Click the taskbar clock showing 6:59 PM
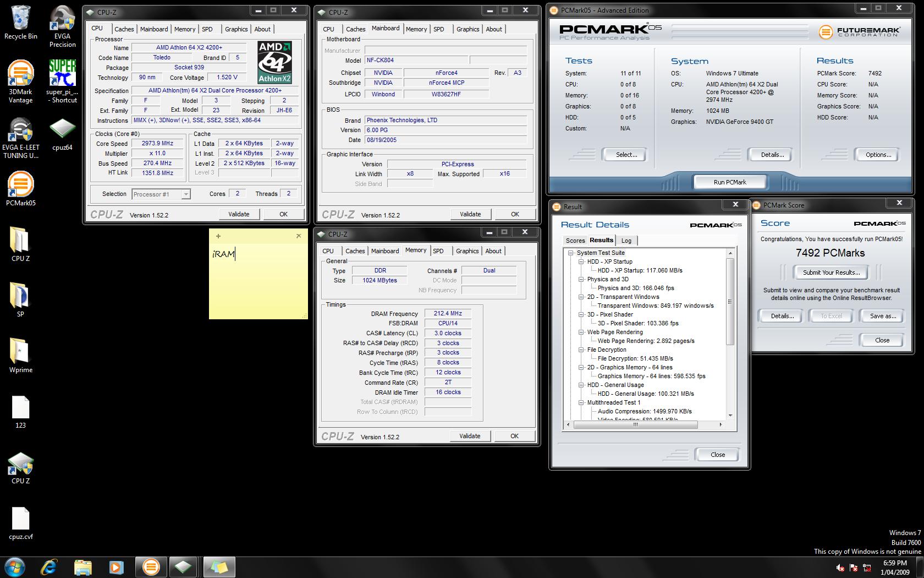924x578 pixels. click(x=895, y=568)
